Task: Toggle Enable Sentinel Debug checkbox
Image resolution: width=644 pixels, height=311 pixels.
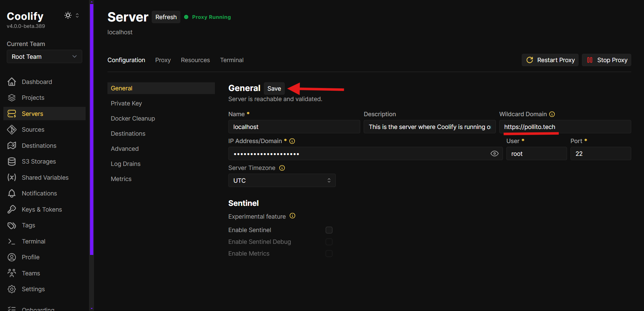Action: click(329, 242)
